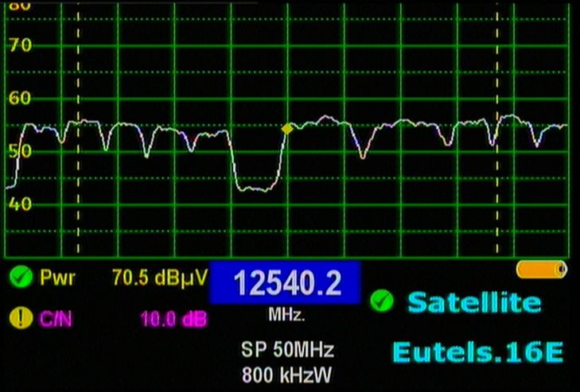Click the orange battery indicator icon

point(541,270)
